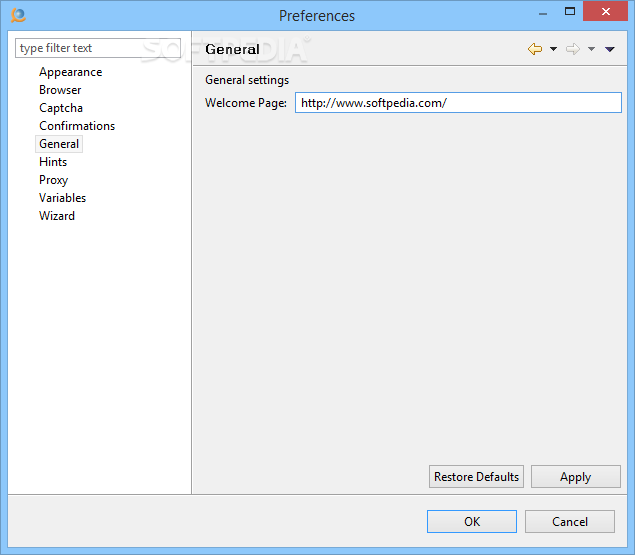Select the Captcha category
Image resolution: width=635 pixels, height=555 pixels.
pos(61,108)
